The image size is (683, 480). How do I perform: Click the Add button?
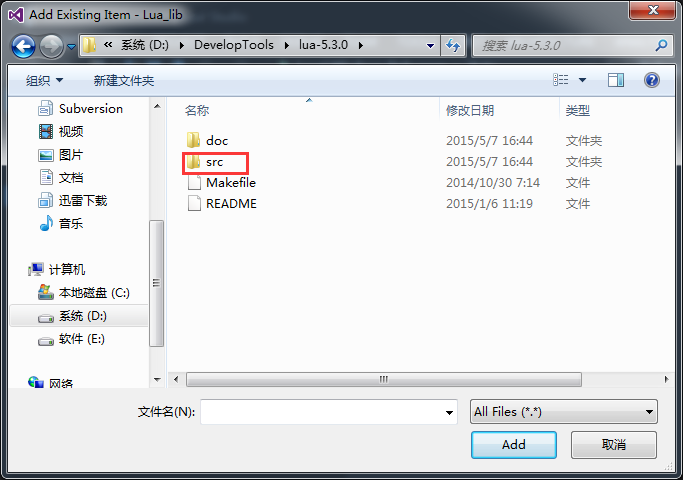[514, 445]
